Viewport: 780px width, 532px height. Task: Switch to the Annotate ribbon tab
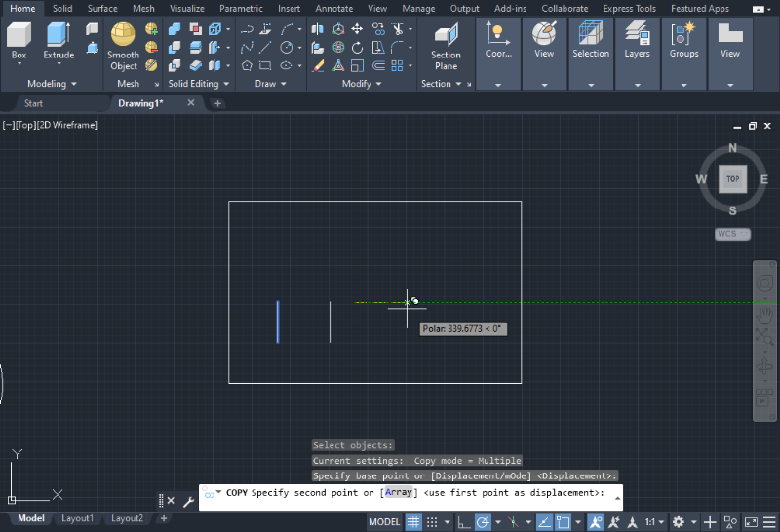(333, 8)
